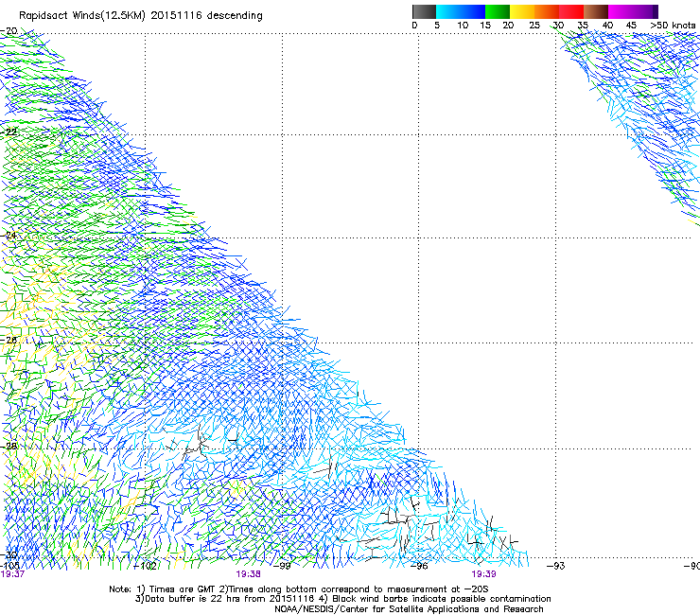Click the latitude label '-28'
Screen dimensions: 700x615
pos(9,446)
